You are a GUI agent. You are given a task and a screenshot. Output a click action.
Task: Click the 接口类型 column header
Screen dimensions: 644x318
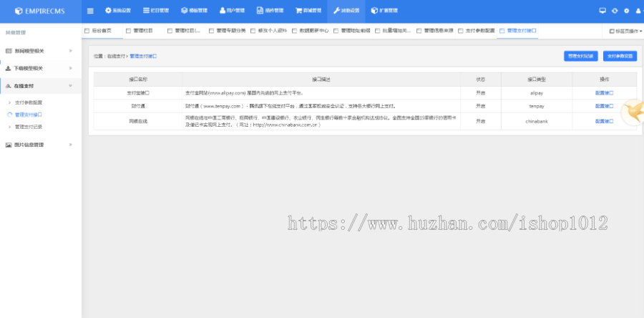(537, 79)
